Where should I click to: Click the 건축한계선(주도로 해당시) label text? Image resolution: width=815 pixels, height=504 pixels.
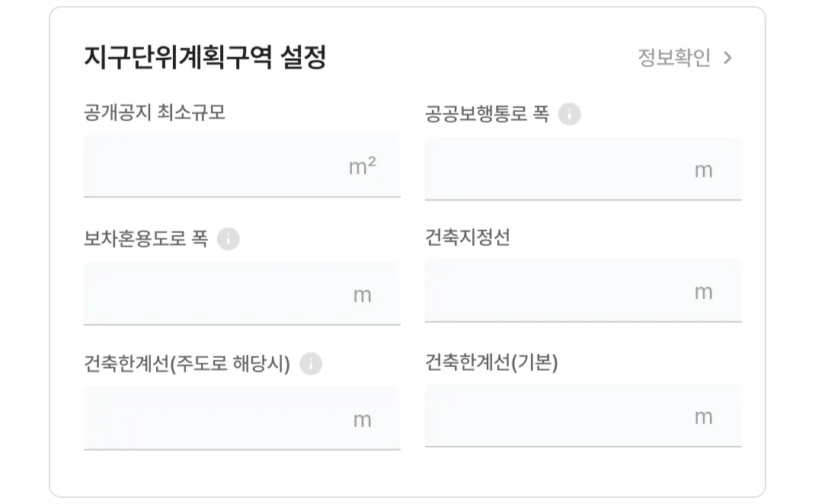click(187, 364)
